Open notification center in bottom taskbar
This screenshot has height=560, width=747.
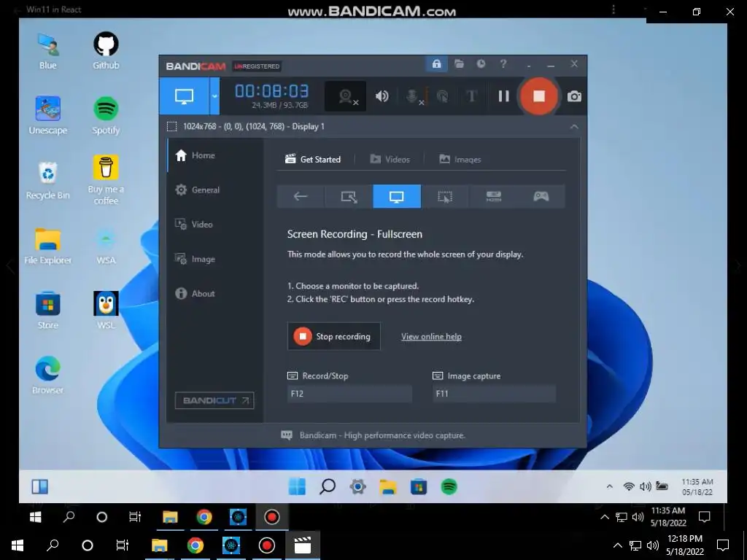tap(723, 545)
